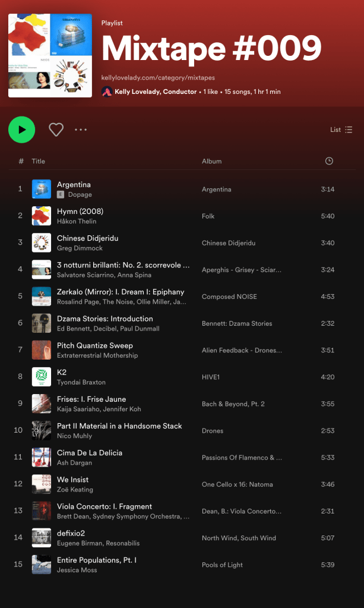The width and height of the screenshot is (364, 608).
Task: Open the List view options dropdown
Action: coord(341,130)
